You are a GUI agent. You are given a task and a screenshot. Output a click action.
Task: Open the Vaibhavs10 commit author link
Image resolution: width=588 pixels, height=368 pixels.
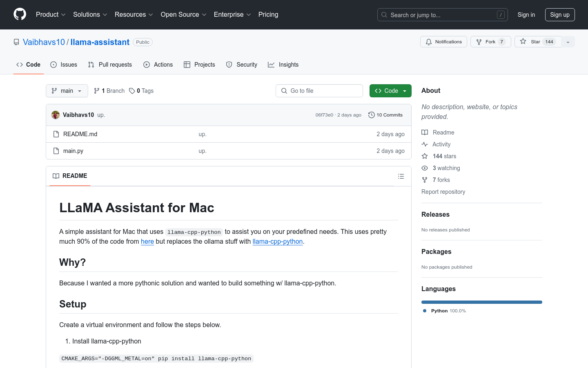coord(78,115)
